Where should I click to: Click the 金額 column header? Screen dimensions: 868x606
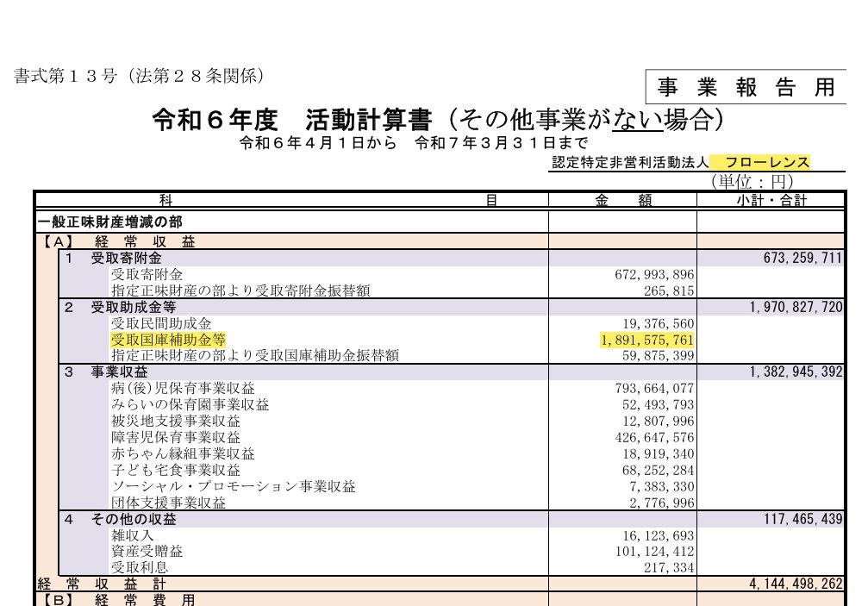point(622,200)
